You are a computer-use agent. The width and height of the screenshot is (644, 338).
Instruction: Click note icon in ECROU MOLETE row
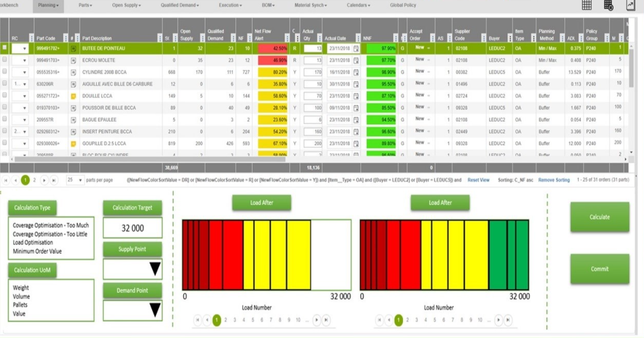tap(73, 60)
